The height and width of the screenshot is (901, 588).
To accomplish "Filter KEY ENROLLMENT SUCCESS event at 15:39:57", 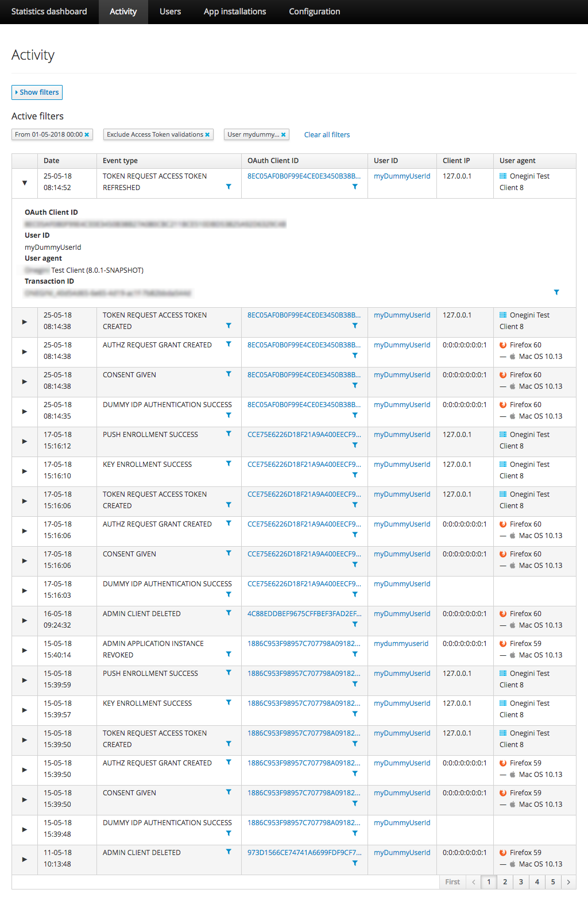I will (229, 702).
